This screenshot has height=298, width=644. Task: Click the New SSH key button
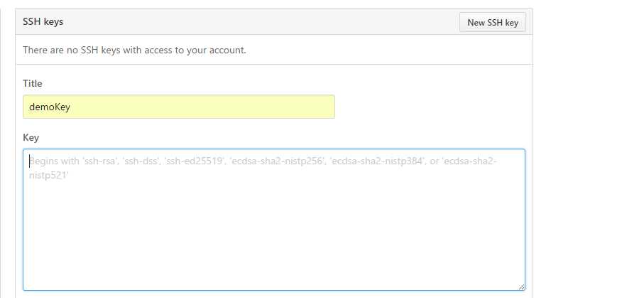tap(493, 23)
